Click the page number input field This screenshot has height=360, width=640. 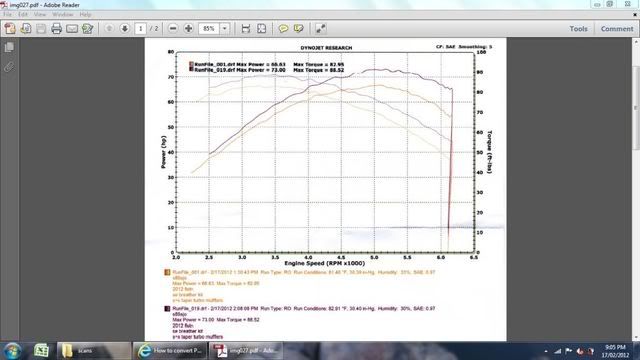pos(140,29)
